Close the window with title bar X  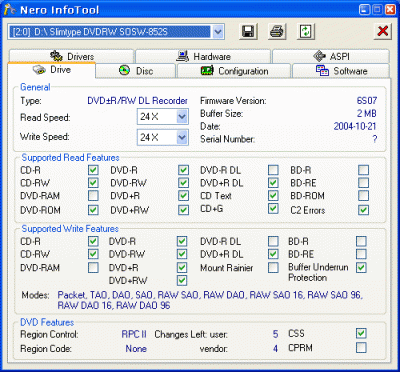pyautogui.click(x=390, y=10)
